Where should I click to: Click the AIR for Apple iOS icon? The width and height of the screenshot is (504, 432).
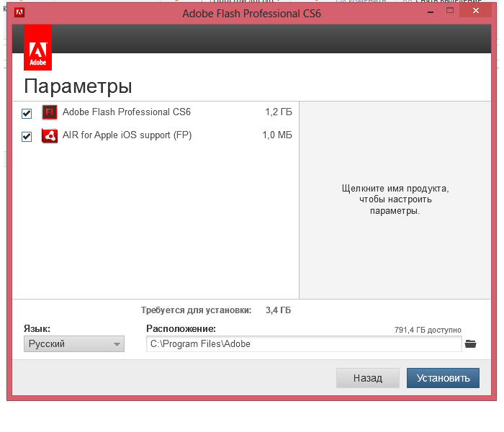pyautogui.click(x=50, y=135)
